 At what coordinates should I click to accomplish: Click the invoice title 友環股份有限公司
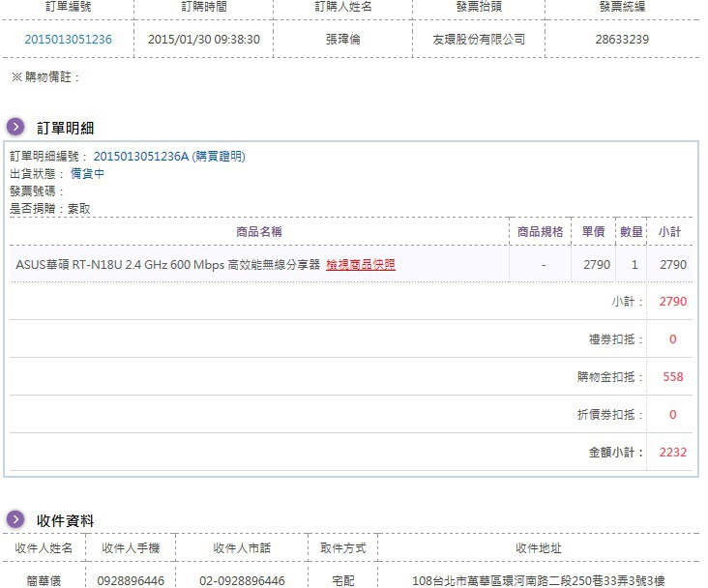(480, 40)
